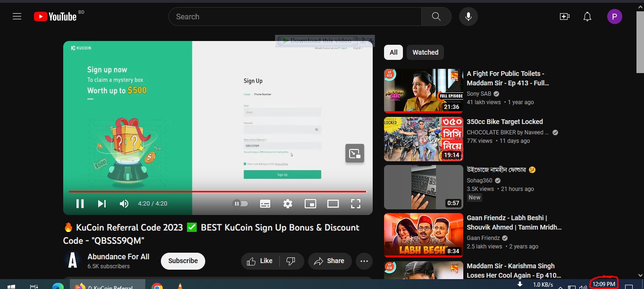The image size is (644, 289).
Task: Like the video
Action: [260, 261]
